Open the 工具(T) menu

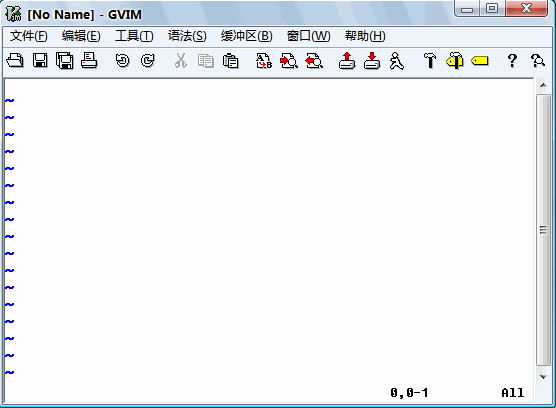[x=134, y=36]
